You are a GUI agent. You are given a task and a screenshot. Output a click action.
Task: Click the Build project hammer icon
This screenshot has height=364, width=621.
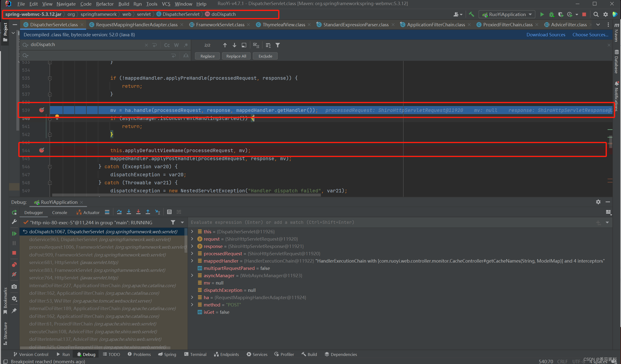point(471,15)
